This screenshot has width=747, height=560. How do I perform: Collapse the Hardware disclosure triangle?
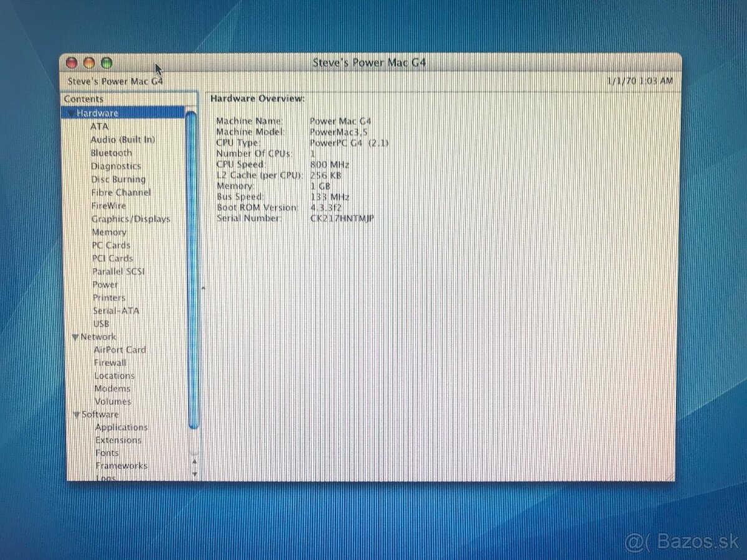coord(71,113)
